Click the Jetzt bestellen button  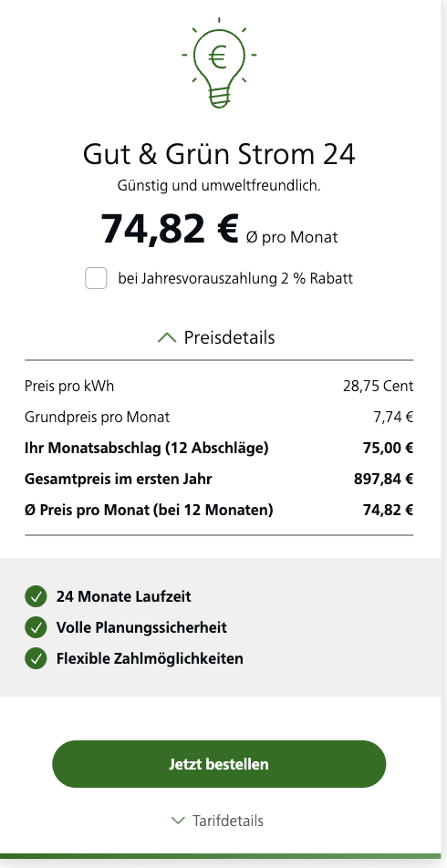coord(219,764)
